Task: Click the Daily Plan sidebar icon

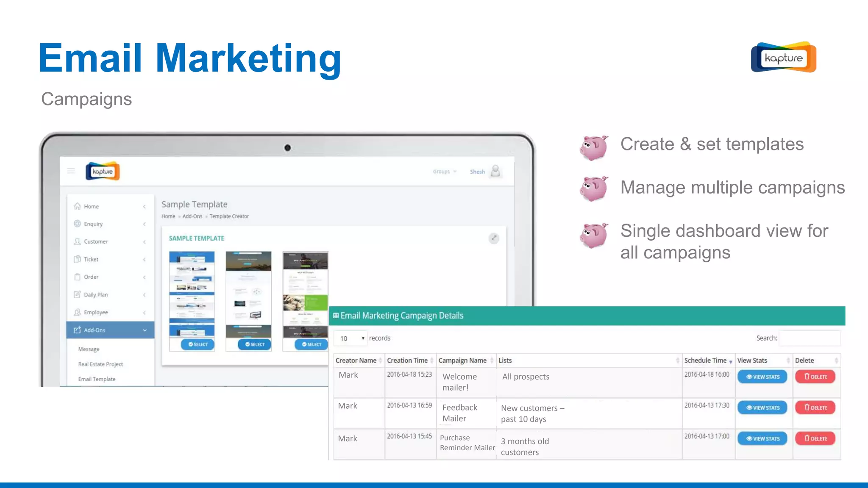Action: click(77, 294)
